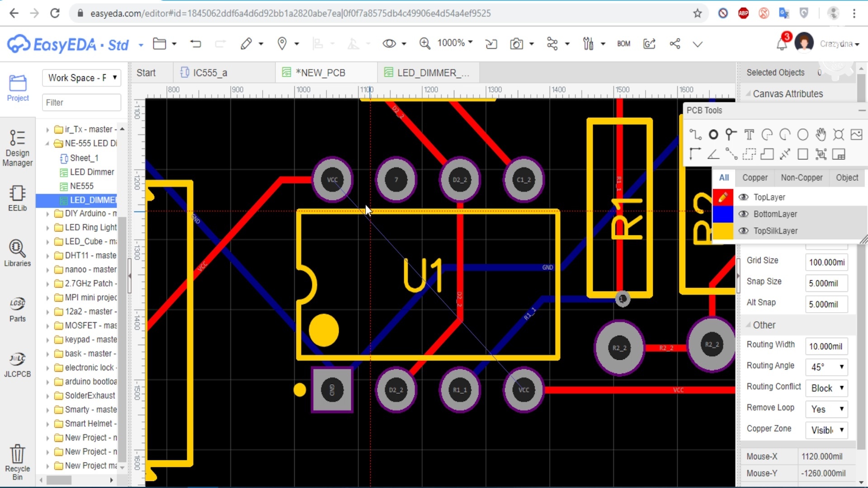Expand more toolbar options chevron
868x488 pixels.
(698, 44)
